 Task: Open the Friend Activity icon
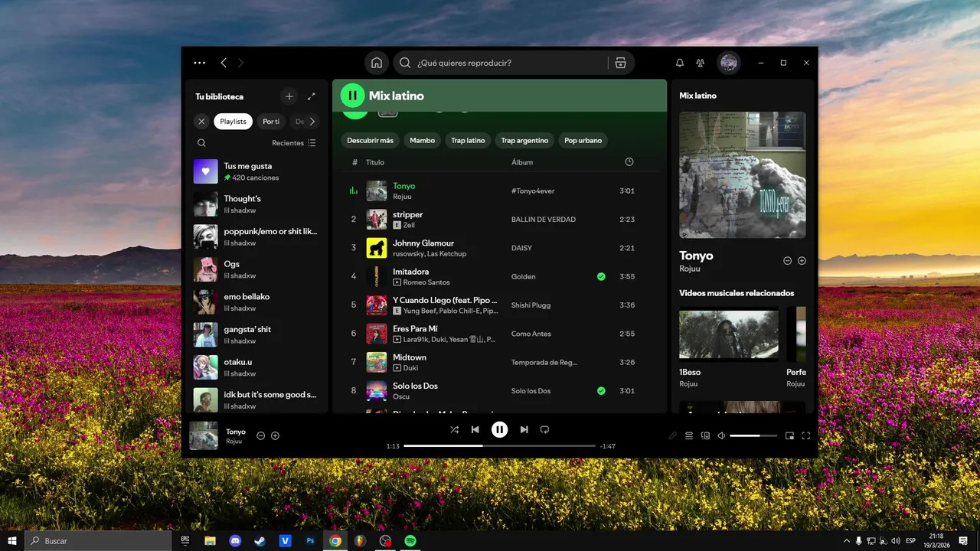(x=700, y=63)
